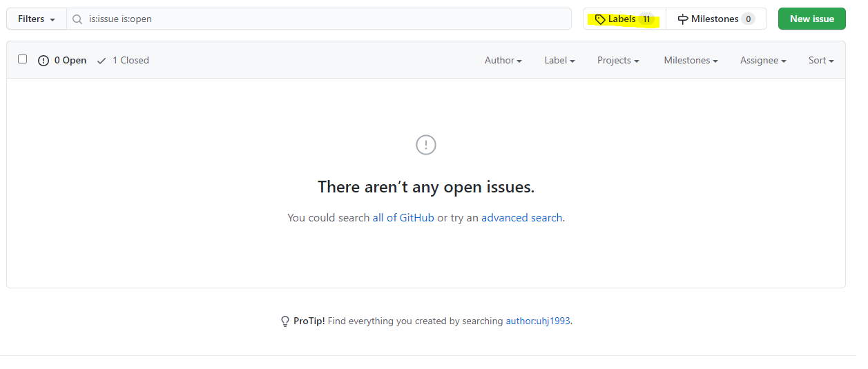Click the ProTip lightbulb icon
Viewport: 868px width, 369px height.
point(285,321)
